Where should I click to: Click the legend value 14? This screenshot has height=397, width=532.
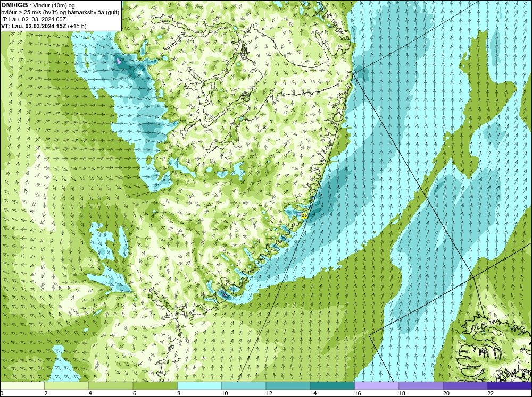point(313,393)
